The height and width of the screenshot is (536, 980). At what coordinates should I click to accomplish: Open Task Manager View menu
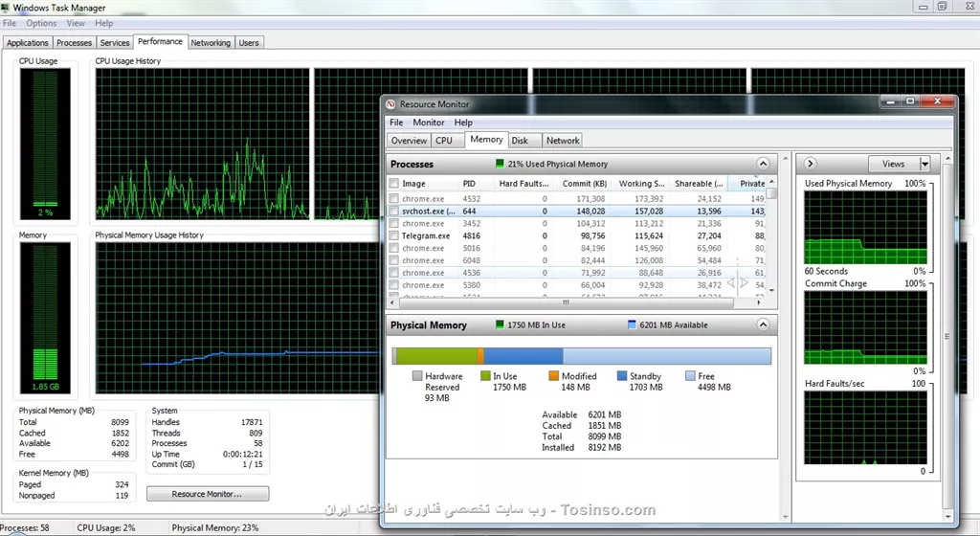(76, 23)
